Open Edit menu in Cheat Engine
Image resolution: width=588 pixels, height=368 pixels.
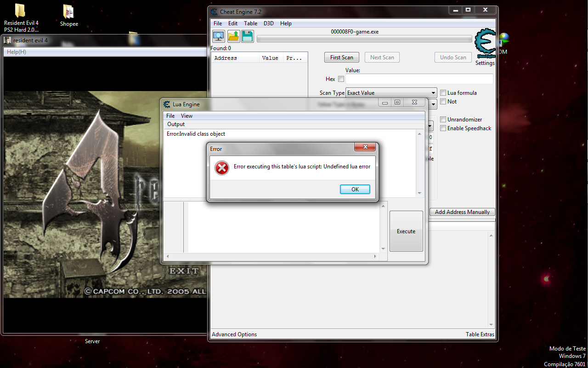(x=233, y=23)
